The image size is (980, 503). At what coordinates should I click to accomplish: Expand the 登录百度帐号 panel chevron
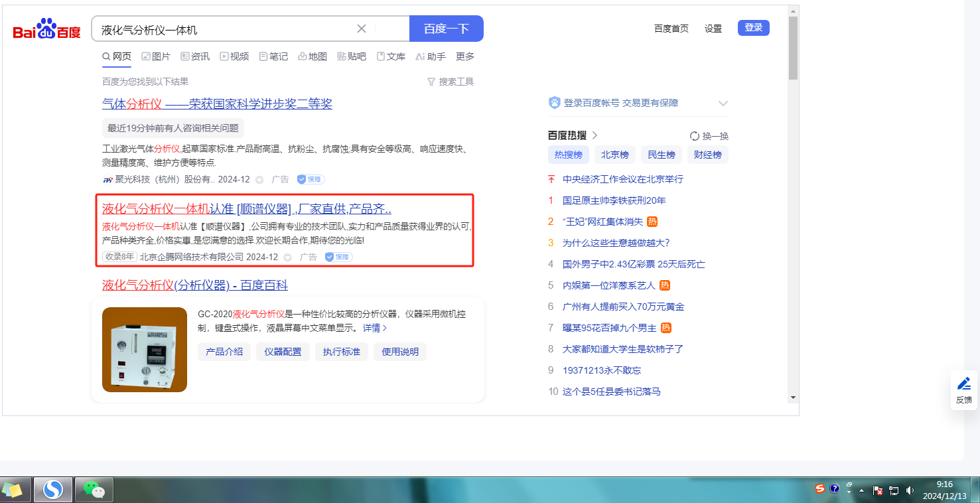723,104
